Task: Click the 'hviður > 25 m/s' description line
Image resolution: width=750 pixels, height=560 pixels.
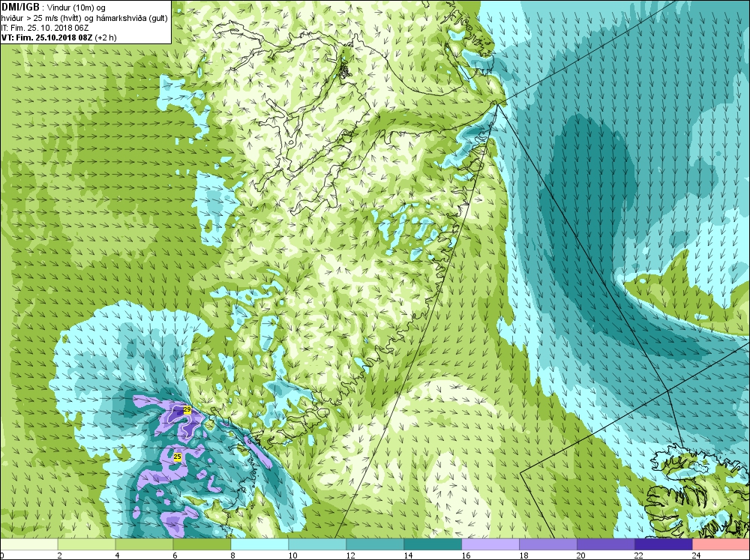Action: [x=84, y=18]
